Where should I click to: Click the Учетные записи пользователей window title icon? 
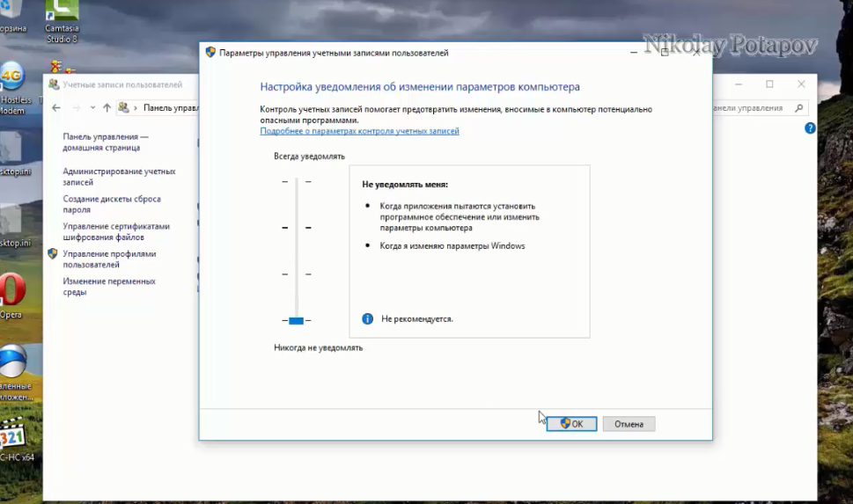(54, 84)
